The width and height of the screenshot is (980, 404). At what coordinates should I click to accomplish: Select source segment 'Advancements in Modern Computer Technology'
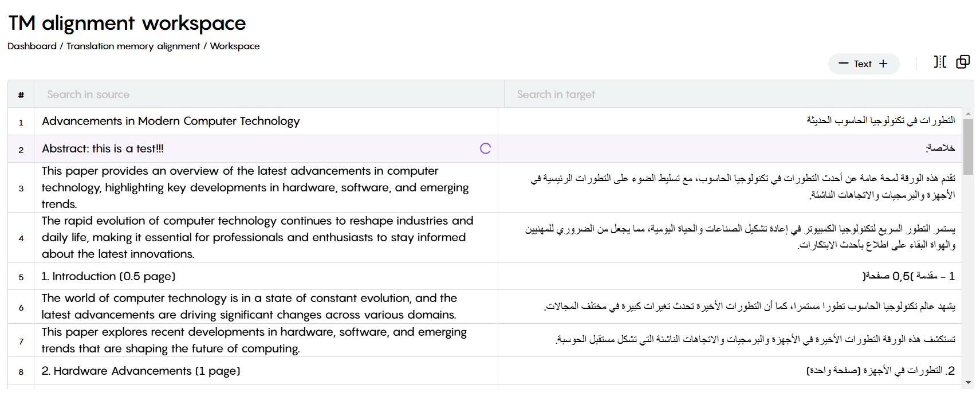tap(171, 121)
